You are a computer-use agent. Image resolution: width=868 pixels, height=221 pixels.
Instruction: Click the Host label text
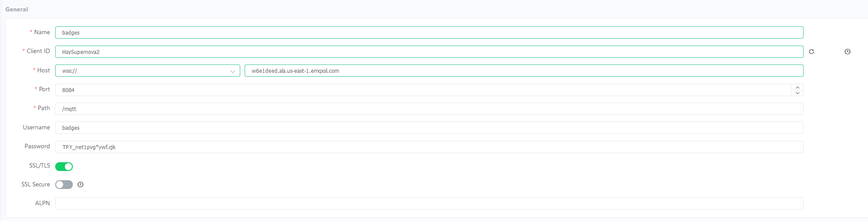coord(43,70)
